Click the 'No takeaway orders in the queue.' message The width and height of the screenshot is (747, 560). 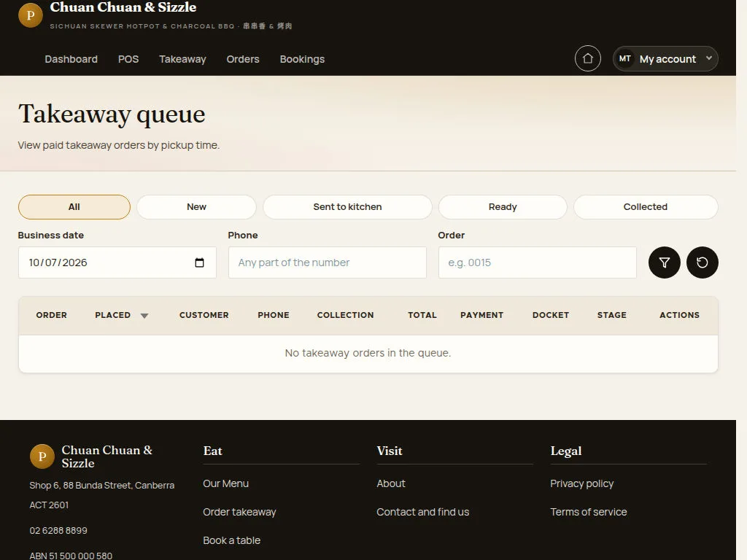[368, 353]
